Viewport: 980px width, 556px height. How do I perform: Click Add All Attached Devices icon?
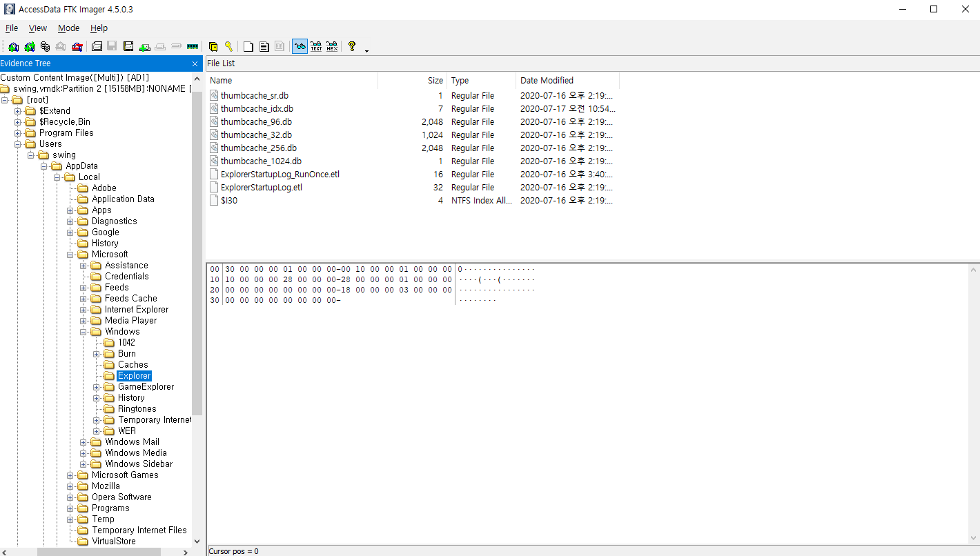[30, 46]
